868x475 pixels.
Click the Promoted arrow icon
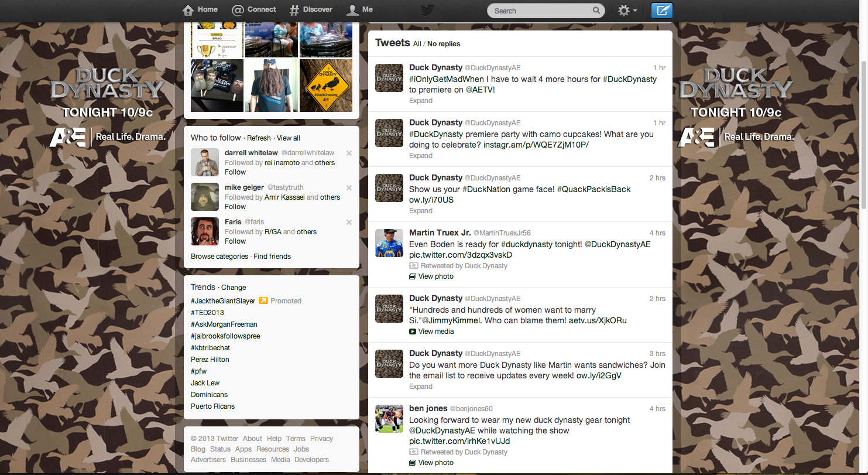[263, 301]
